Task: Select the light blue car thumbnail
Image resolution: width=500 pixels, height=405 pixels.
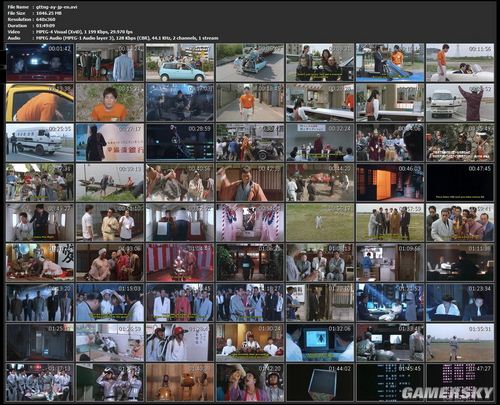Action: tap(180, 62)
